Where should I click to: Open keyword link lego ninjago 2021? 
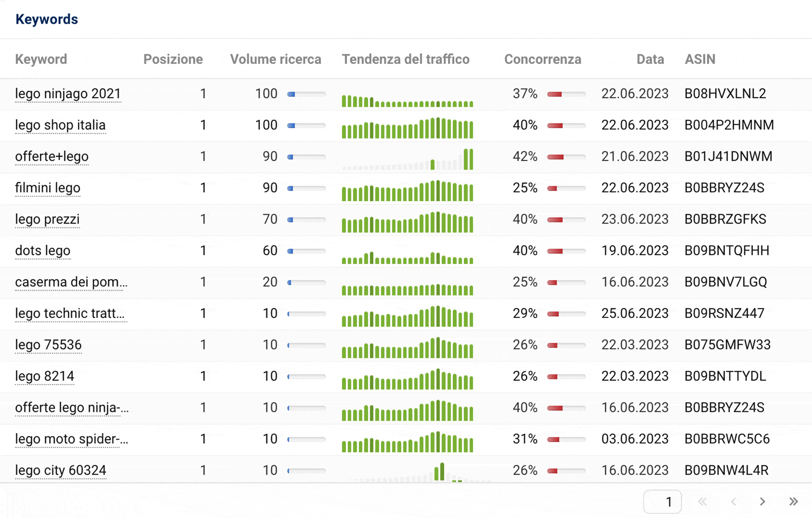[68, 93]
